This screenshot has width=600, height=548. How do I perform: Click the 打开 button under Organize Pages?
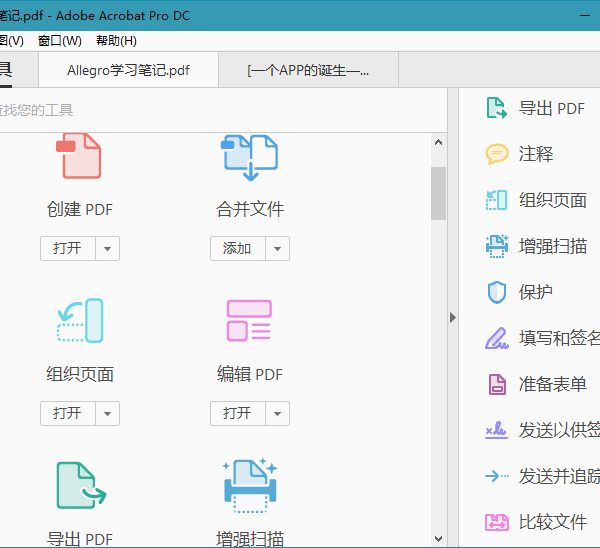67,413
